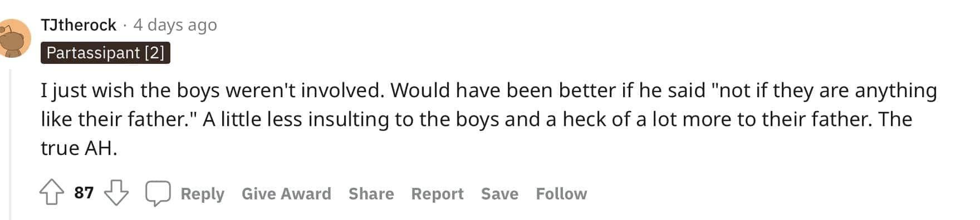Click the comment's last line 'true AH.'
This screenshot has width=980, height=220.
[79, 148]
